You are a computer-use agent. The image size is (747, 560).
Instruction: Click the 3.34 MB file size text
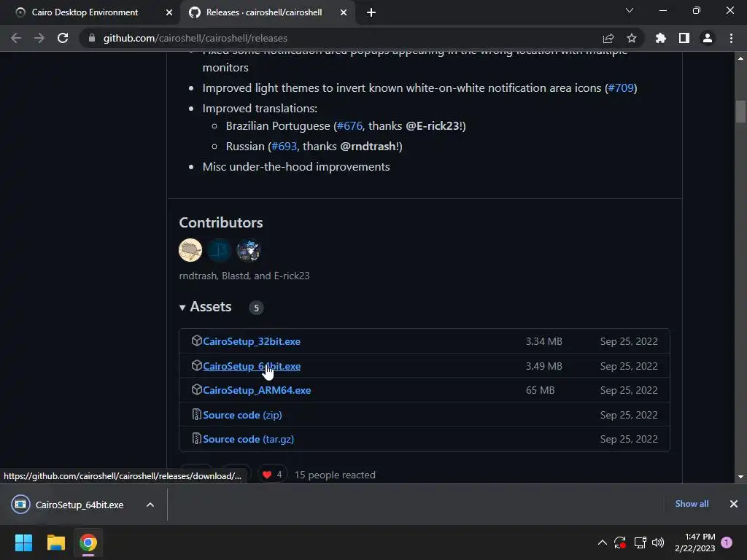tap(543, 341)
